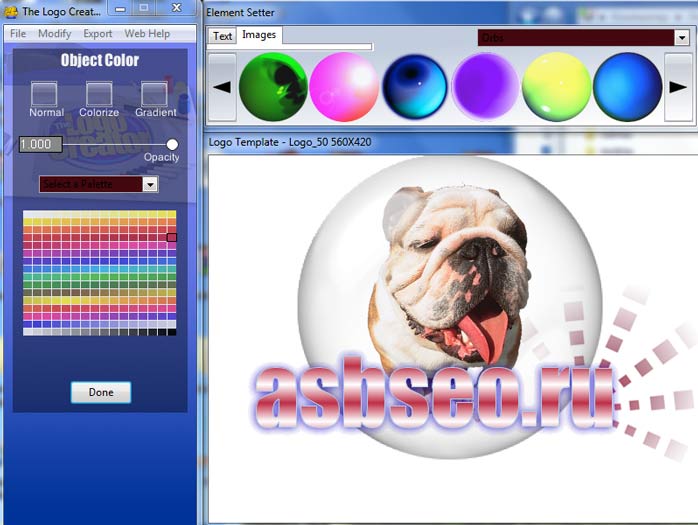
Task: Select the green orb image
Action: click(x=272, y=87)
